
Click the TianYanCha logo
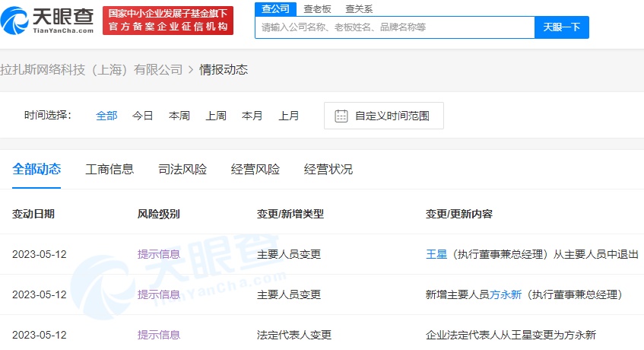(x=47, y=20)
